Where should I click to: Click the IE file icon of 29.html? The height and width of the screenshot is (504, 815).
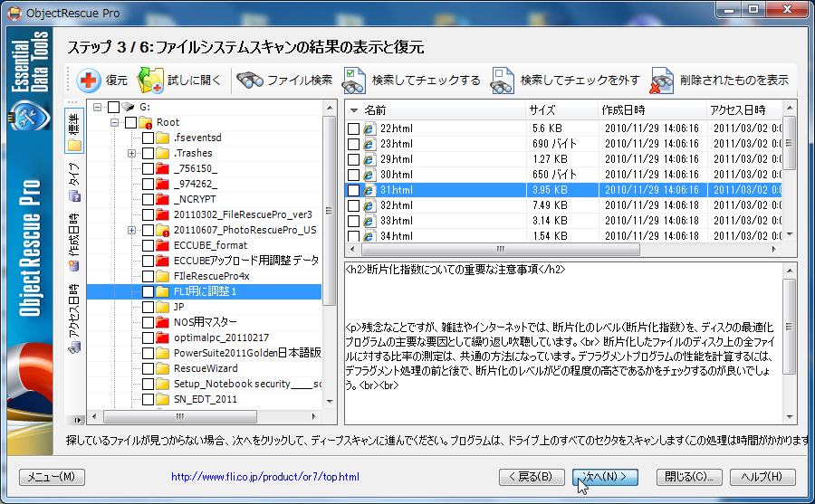click(369, 159)
